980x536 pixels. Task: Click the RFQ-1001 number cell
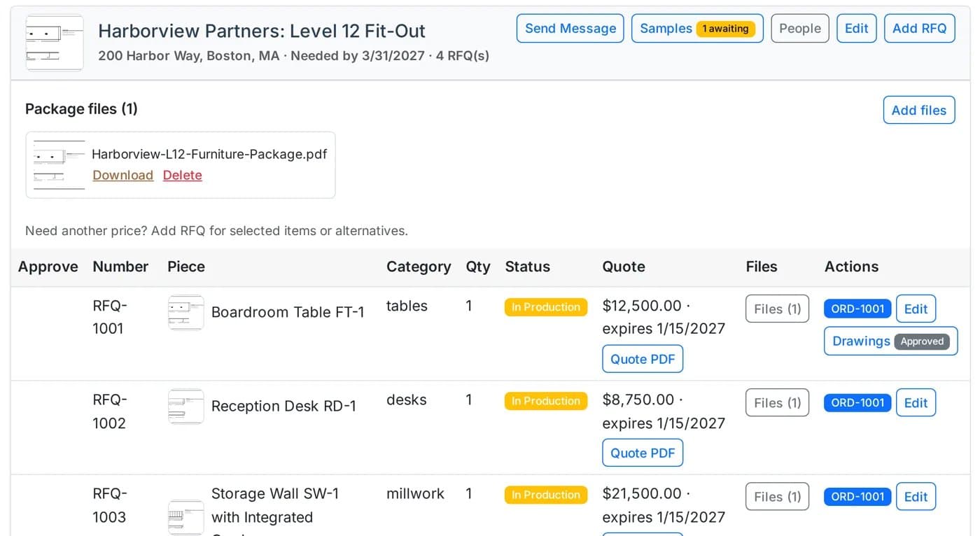tap(110, 317)
